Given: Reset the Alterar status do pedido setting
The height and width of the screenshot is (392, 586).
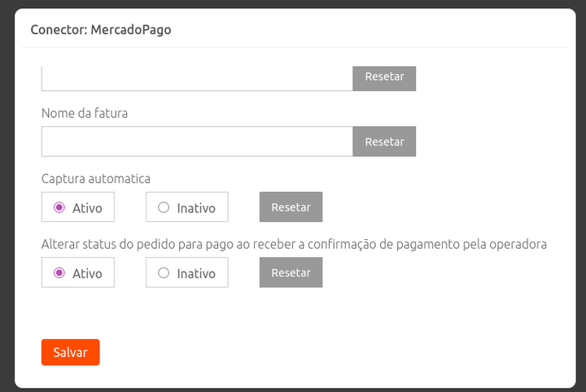Looking at the screenshot, I should coord(291,272).
